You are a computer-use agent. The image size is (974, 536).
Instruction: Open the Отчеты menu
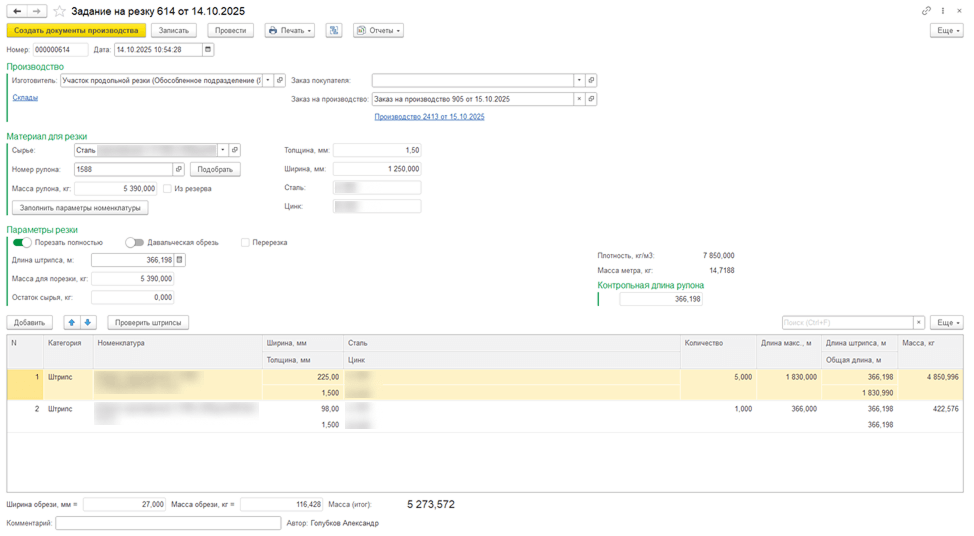click(378, 31)
